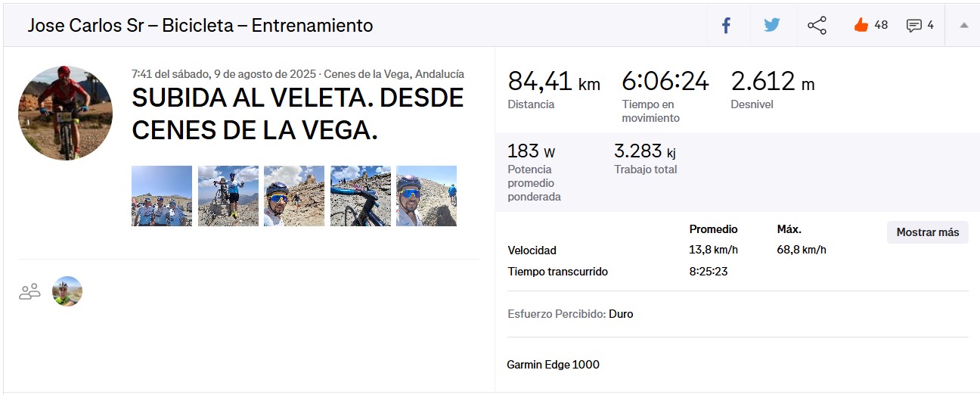Click the Jose Carlos Sr header name

pyautogui.click(x=76, y=26)
